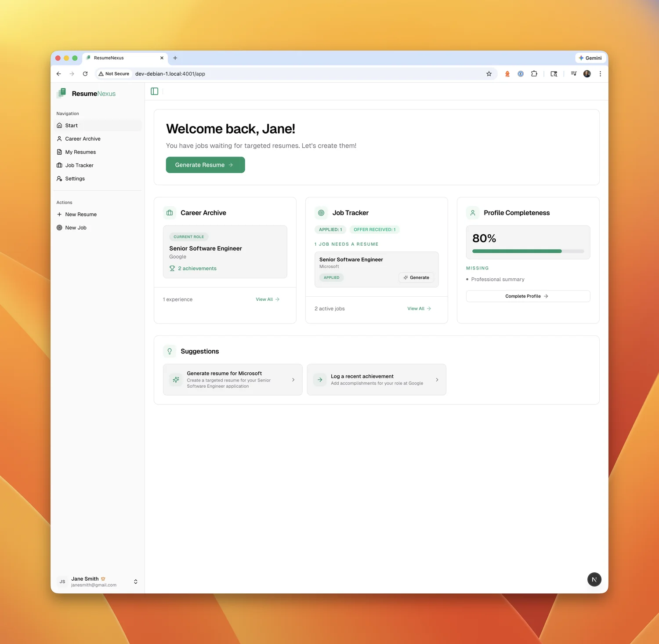Open the Log a recent achievement suggestion
659x644 pixels.
tap(376, 379)
